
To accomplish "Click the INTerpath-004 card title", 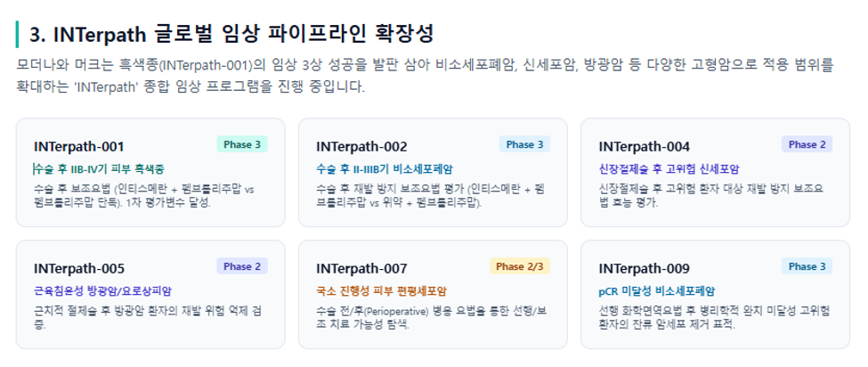I will (x=645, y=147).
